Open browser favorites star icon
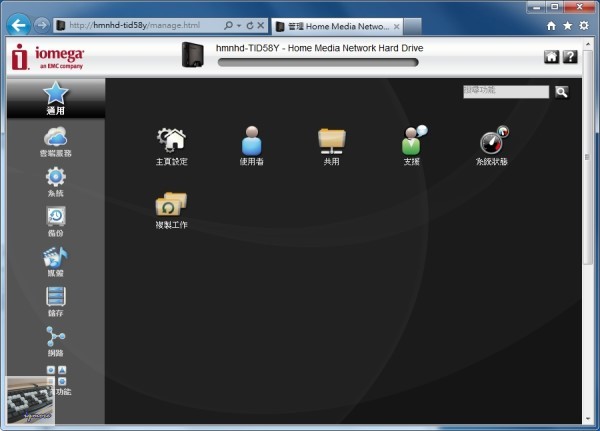 pos(567,26)
